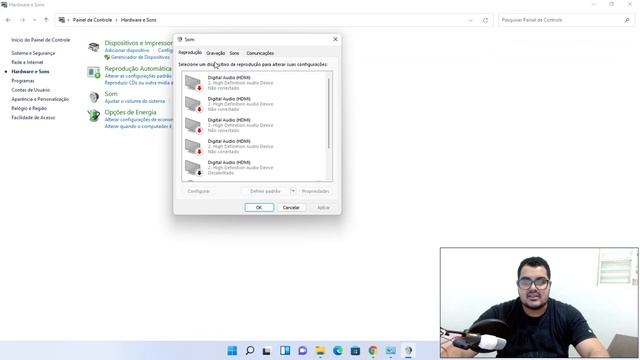This screenshot has height=360, width=640.
Task: Launch Microsoft Edge from the taskbar
Action: (338, 351)
